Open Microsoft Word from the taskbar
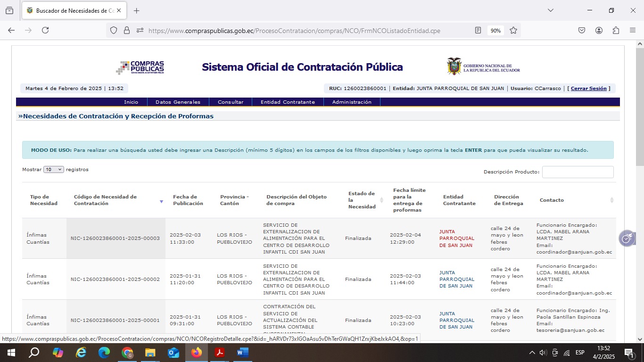 coord(242,352)
